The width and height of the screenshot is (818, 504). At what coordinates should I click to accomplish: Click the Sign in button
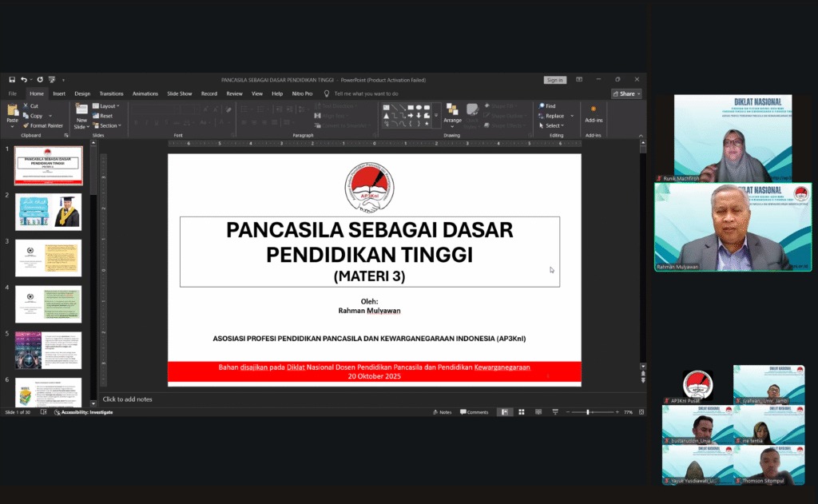pyautogui.click(x=554, y=80)
